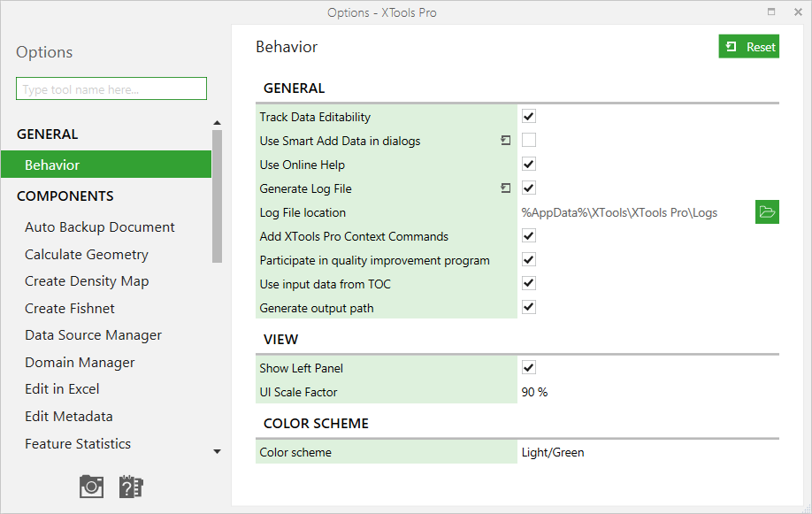Select Create Fishnet component
Screen dimensions: 812x514
(x=70, y=308)
